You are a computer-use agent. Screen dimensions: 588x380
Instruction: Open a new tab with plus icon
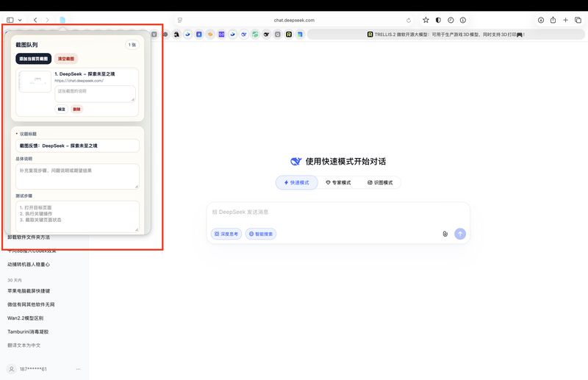point(565,20)
